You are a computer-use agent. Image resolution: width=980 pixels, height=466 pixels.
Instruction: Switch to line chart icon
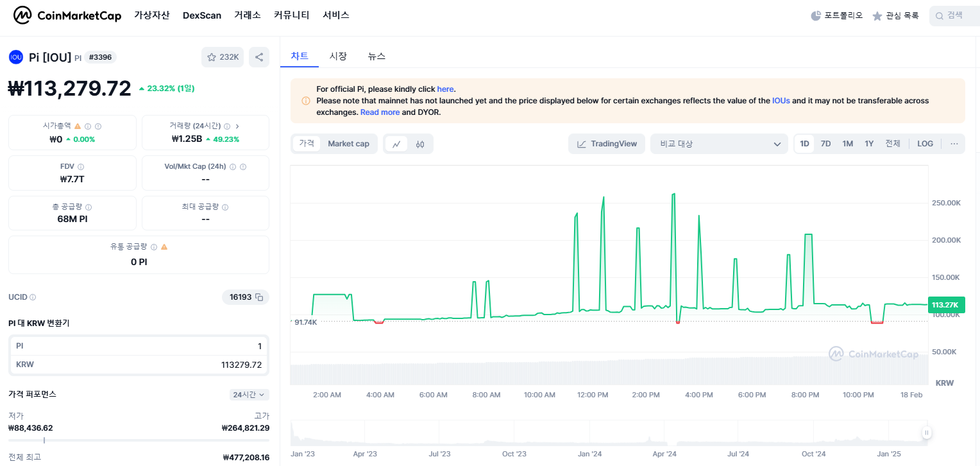(396, 144)
